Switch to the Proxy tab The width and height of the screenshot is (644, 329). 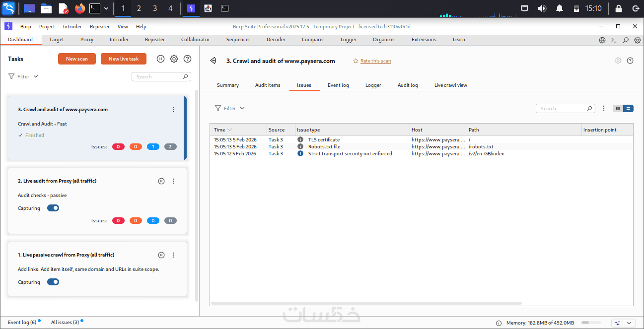(87, 40)
